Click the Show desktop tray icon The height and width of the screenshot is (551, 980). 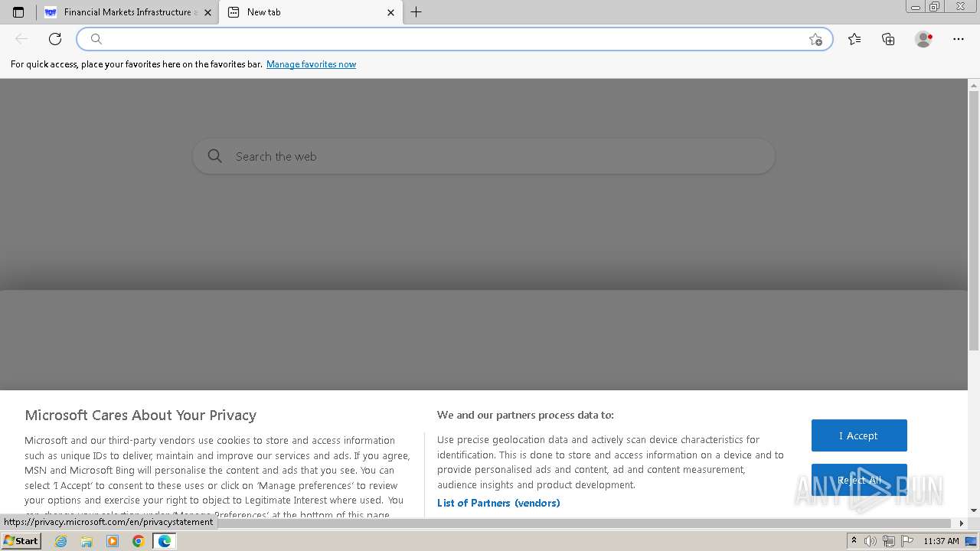[971, 541]
